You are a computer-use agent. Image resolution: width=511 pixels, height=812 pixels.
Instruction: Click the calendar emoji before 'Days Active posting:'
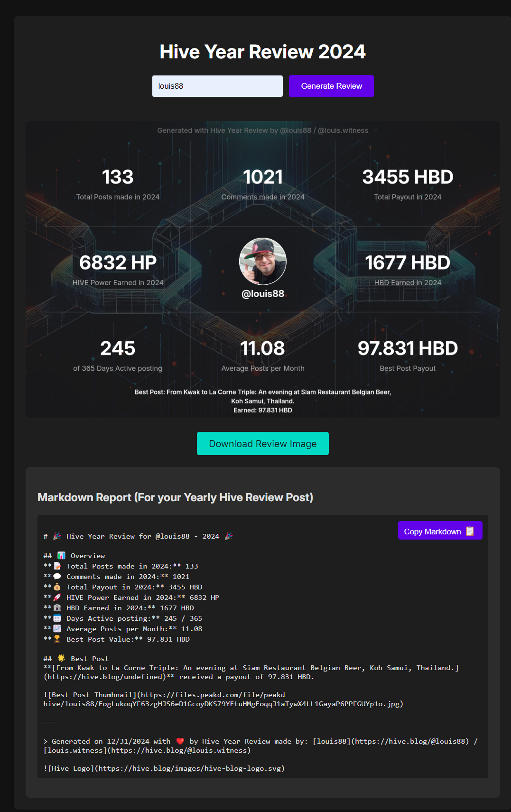57,618
